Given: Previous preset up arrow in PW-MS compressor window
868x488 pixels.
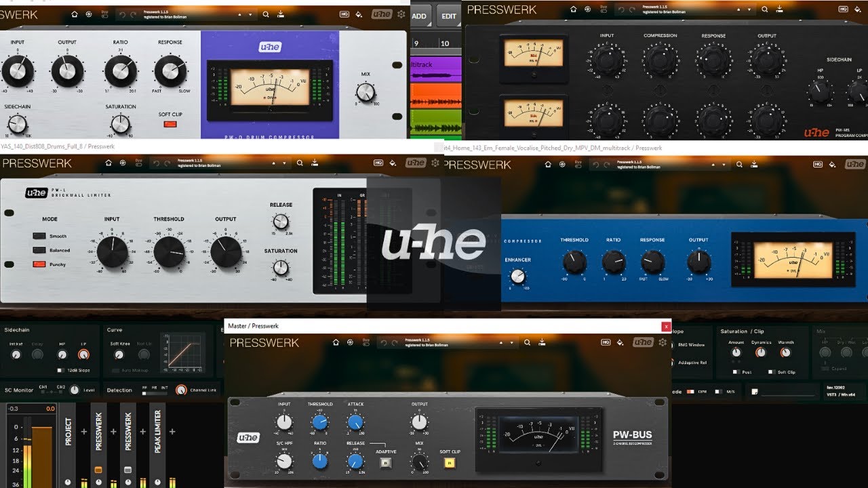Looking at the screenshot, I should tap(739, 9).
